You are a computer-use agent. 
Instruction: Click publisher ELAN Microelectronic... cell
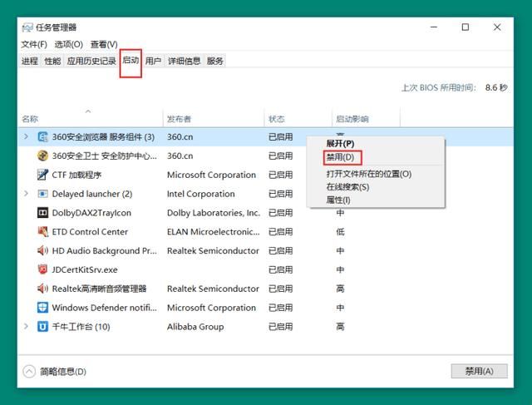tap(214, 232)
